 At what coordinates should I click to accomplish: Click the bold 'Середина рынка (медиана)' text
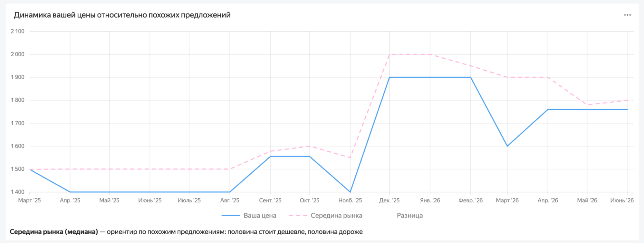[x=54, y=232]
